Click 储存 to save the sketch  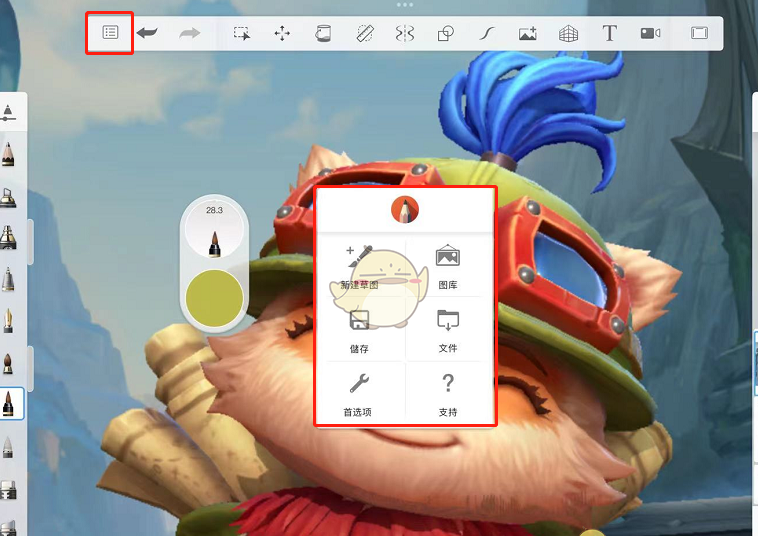(x=359, y=332)
